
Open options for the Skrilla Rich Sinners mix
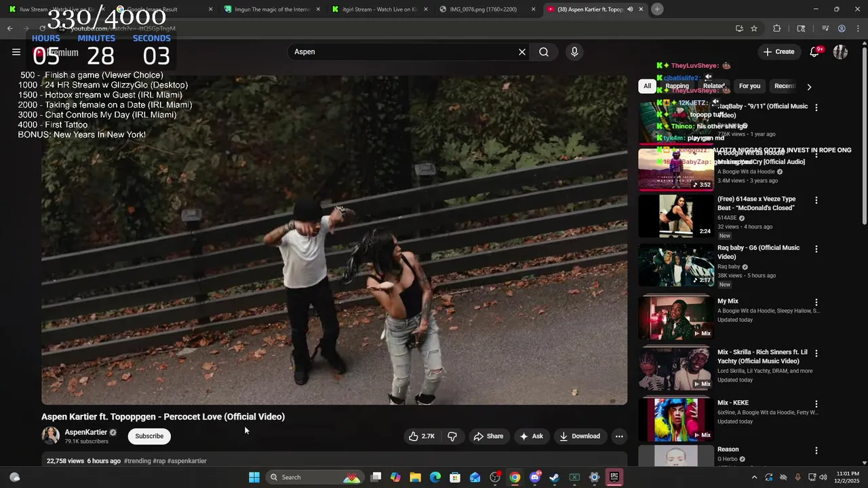[816, 354]
